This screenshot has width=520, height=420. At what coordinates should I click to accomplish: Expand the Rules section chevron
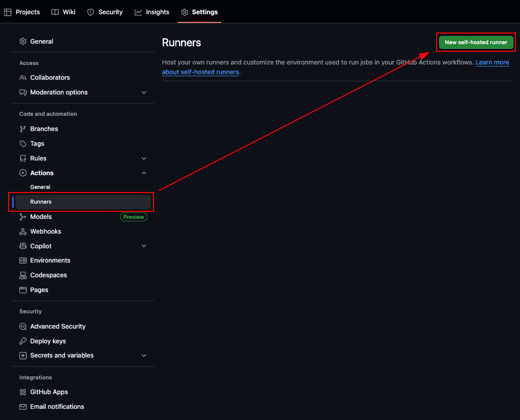pos(144,158)
